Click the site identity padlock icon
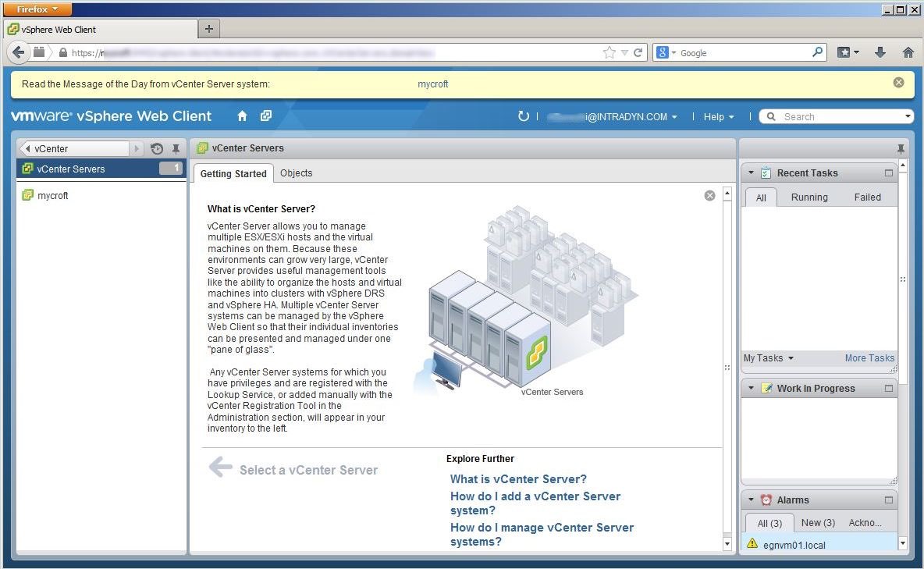 (x=63, y=52)
